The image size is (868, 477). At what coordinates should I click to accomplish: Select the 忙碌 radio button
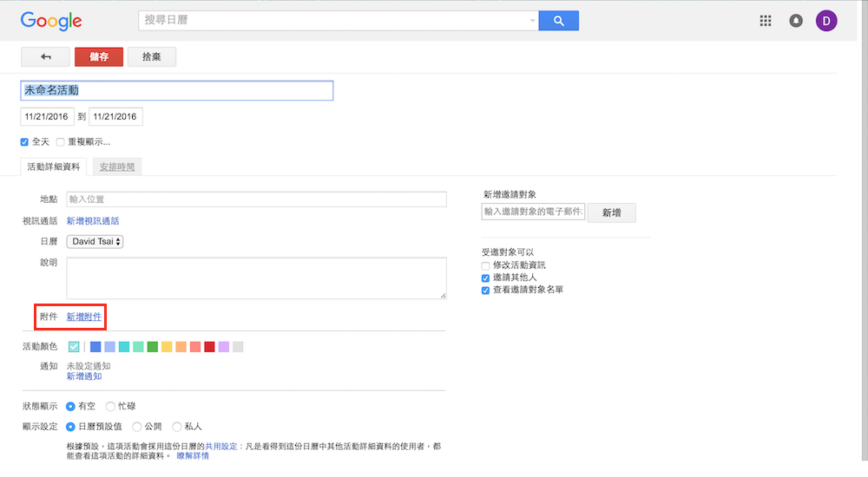(110, 406)
